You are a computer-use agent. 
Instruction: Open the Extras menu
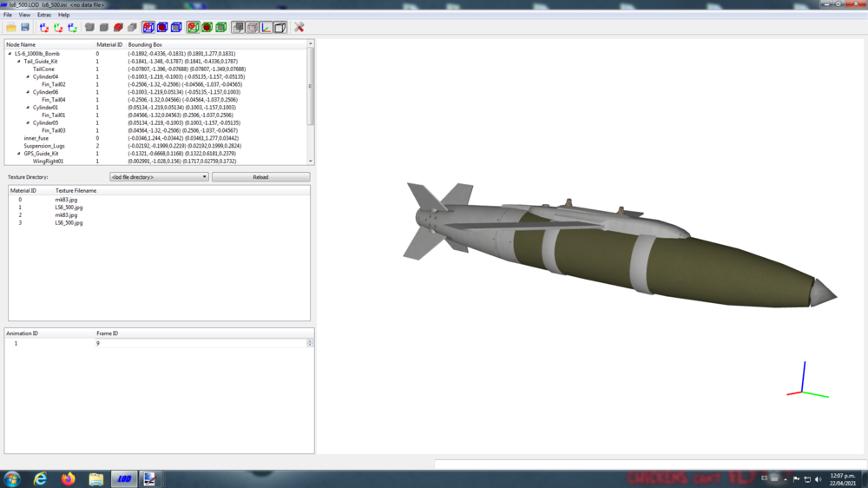(x=43, y=15)
